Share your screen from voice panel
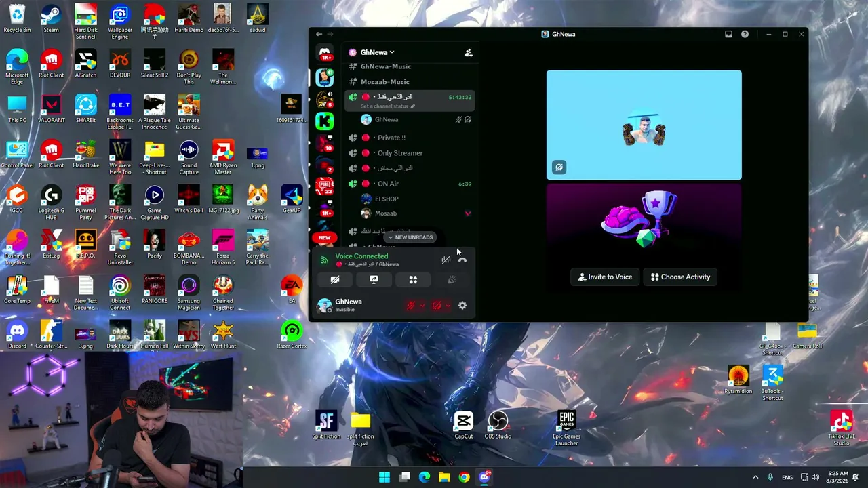This screenshot has width=868, height=488. [x=374, y=279]
